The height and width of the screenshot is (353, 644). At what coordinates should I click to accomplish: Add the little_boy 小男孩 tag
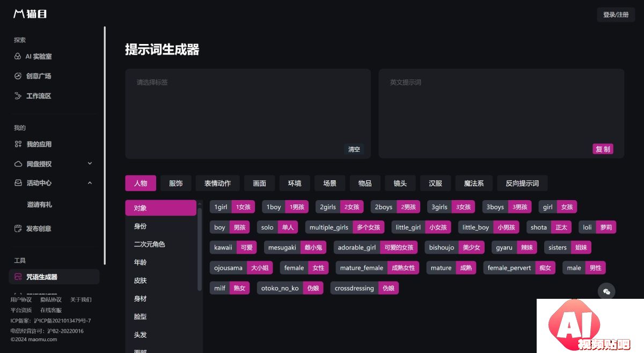pyautogui.click(x=489, y=227)
